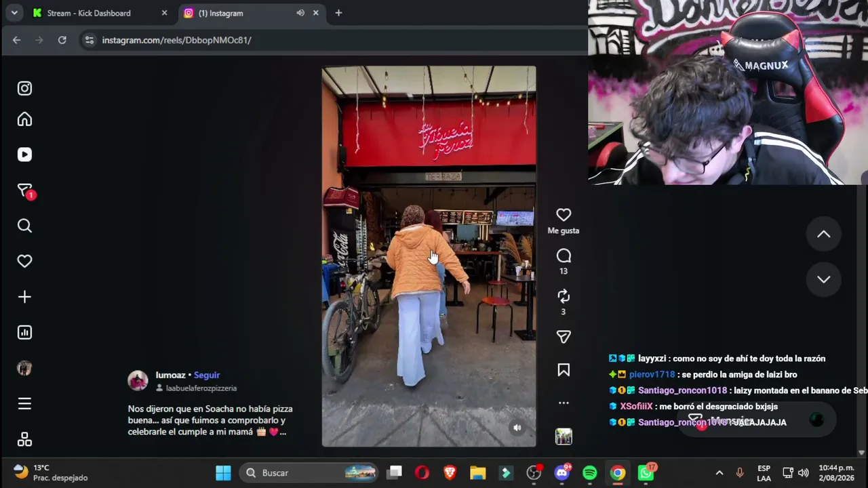Click lumoaz's profile picture next to the caption

click(x=138, y=380)
